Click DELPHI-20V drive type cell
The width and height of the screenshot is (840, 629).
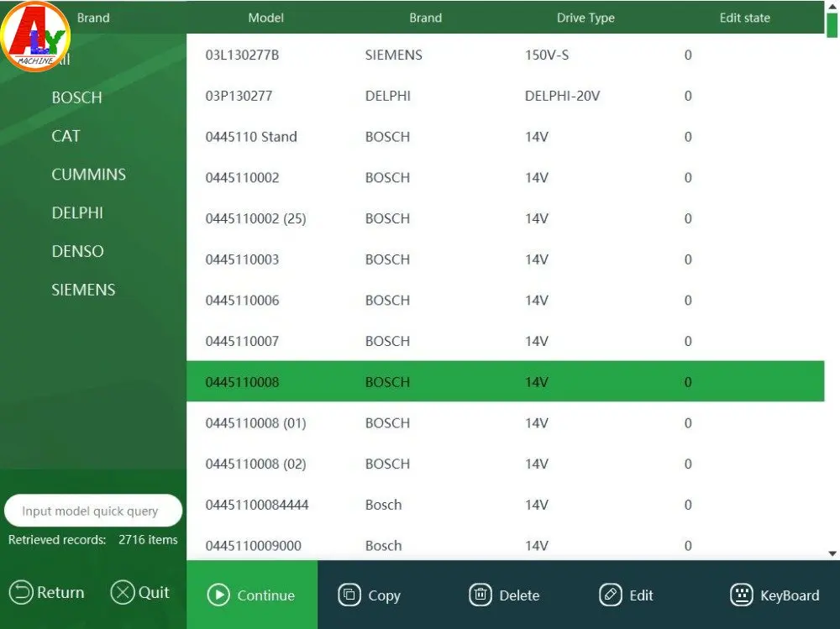(x=562, y=96)
